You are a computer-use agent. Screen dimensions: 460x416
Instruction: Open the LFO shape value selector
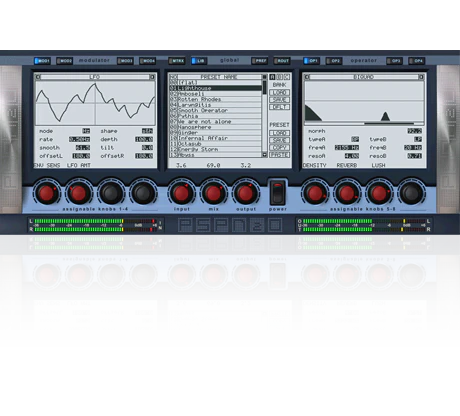147,131
